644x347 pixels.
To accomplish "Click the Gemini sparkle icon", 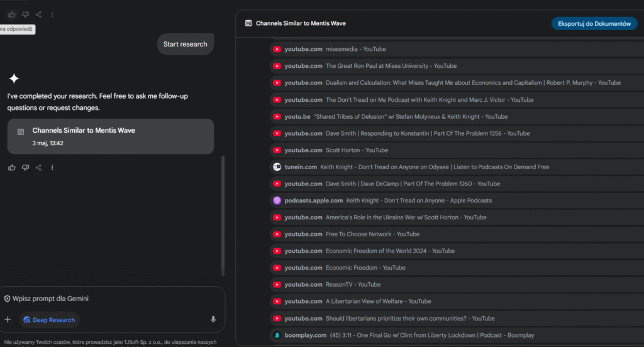I will pyautogui.click(x=14, y=79).
